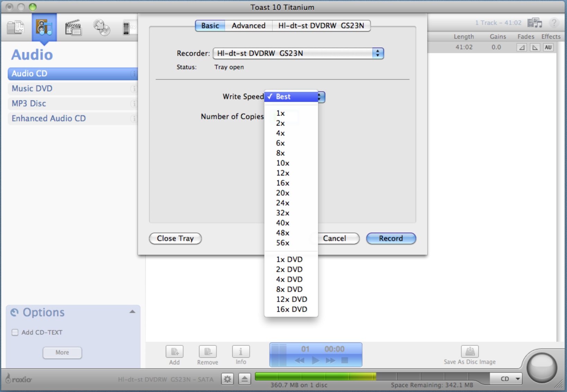
Task: Click the Close Tray button
Action: click(x=175, y=238)
